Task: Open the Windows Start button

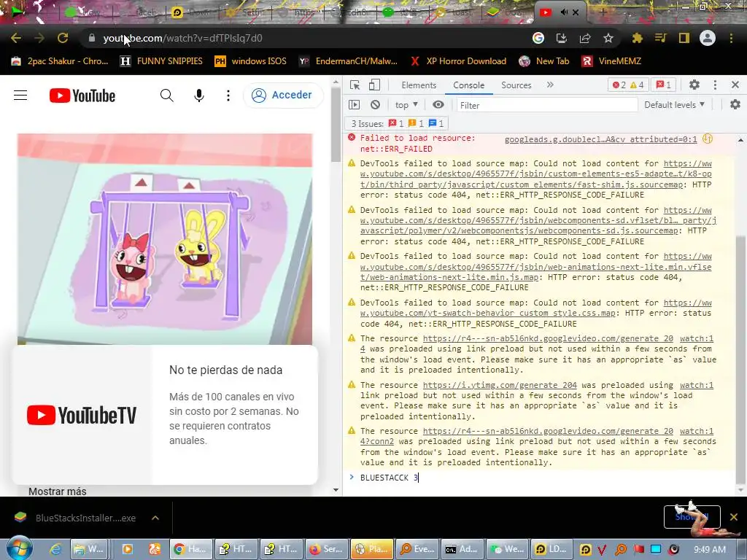Action: coord(18,549)
